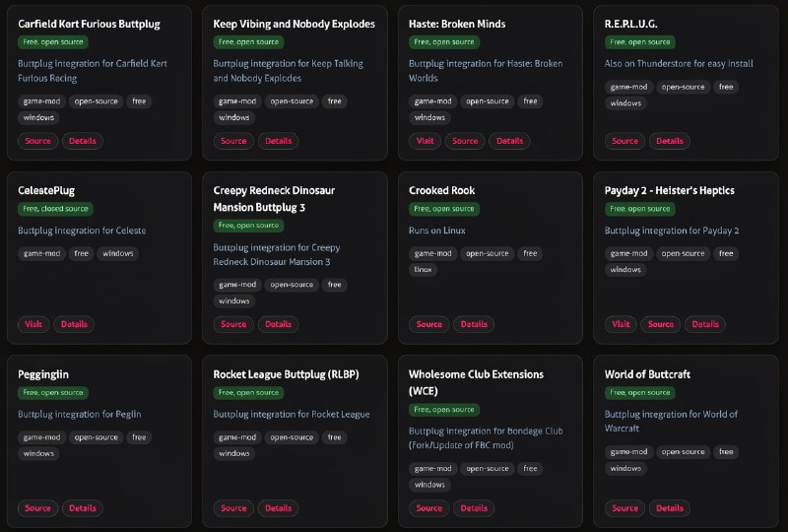Click game-mod tag on Peggingling card
The width and height of the screenshot is (788, 532).
(x=41, y=437)
